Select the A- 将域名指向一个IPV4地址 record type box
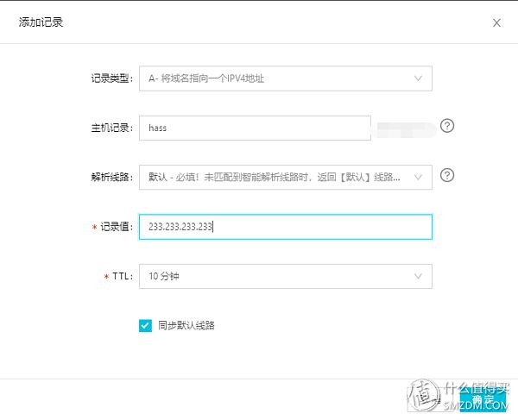The image size is (518, 420). click(x=286, y=78)
